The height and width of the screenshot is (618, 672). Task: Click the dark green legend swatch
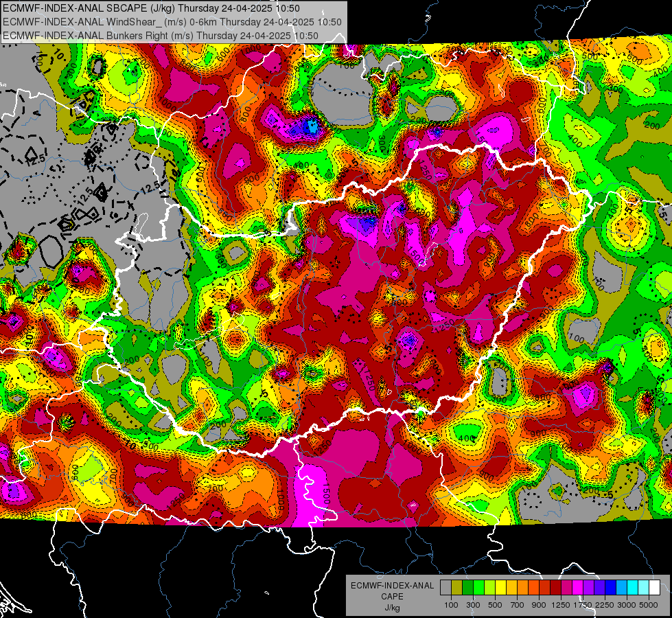tap(467, 588)
